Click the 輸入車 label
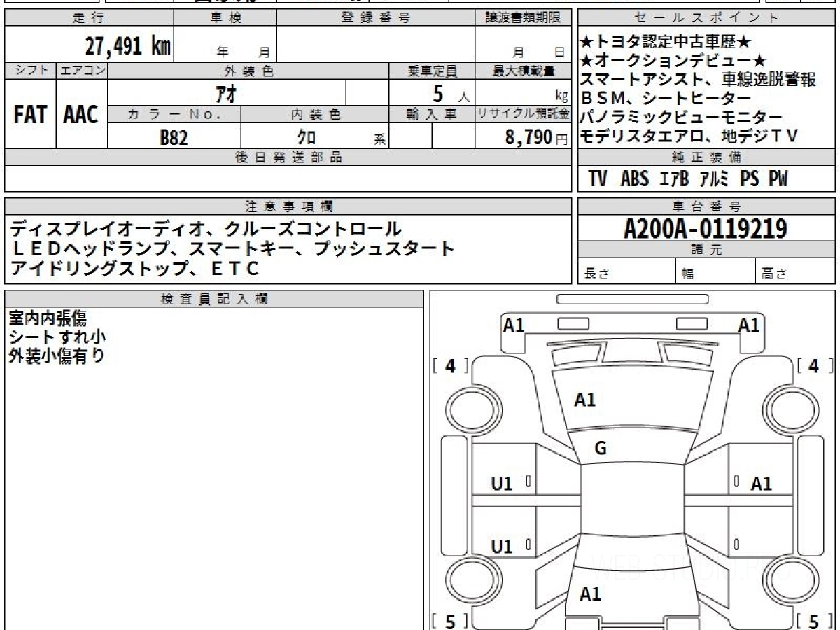This screenshot has width=840, height=630. point(432,114)
